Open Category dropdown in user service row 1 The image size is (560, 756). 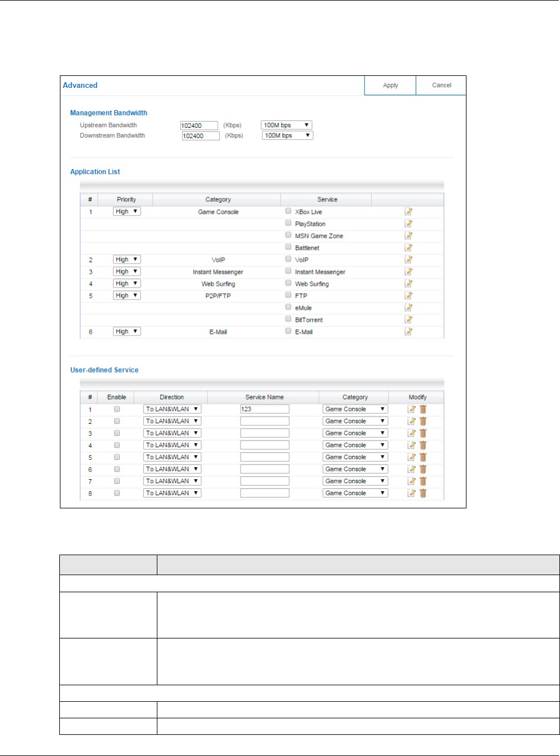point(355,409)
